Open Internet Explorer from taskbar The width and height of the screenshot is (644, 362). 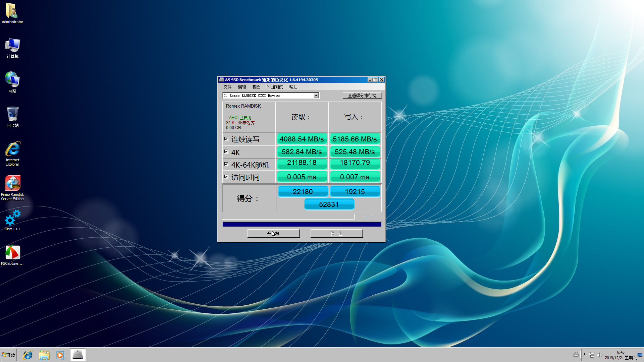pyautogui.click(x=28, y=355)
